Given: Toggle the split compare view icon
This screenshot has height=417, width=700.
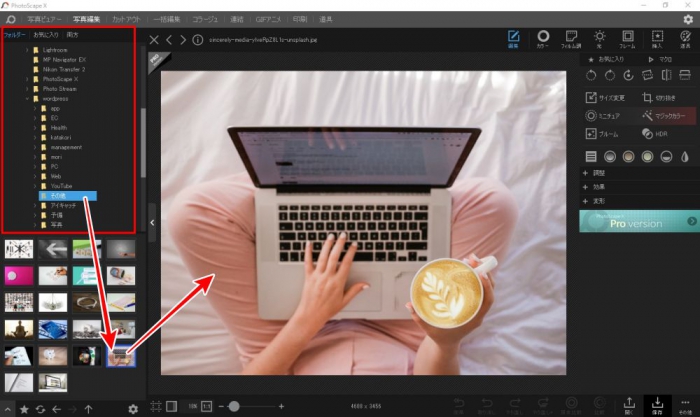Looking at the screenshot, I should [x=171, y=406].
